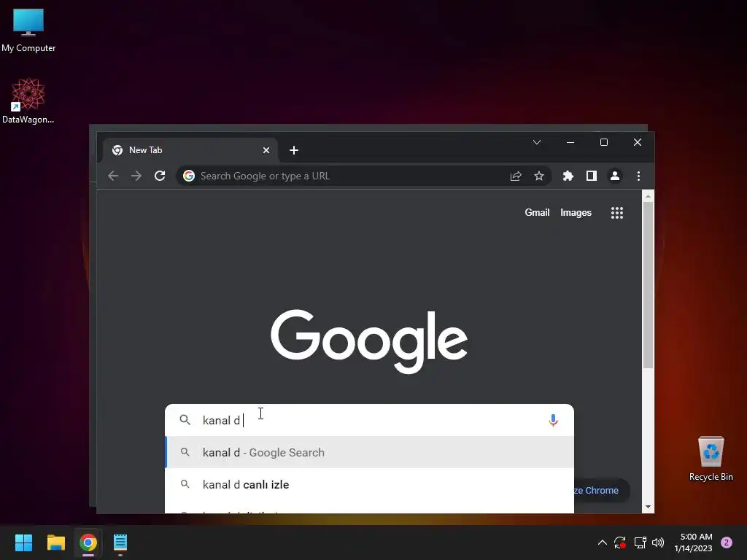Close the Chrome window

(x=638, y=142)
